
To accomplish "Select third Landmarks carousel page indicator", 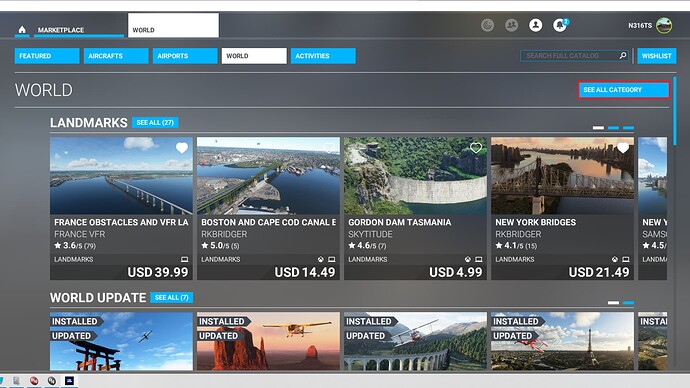I will point(628,128).
